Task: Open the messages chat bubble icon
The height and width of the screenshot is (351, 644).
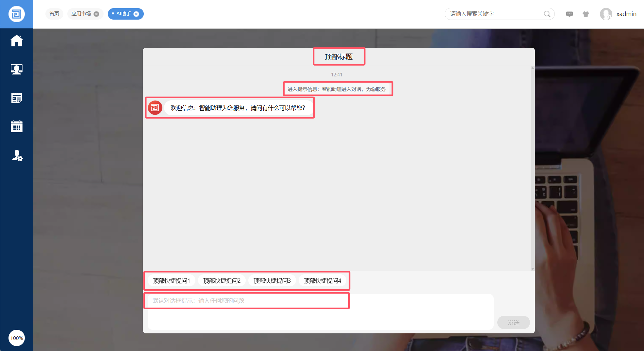Action: pos(569,14)
